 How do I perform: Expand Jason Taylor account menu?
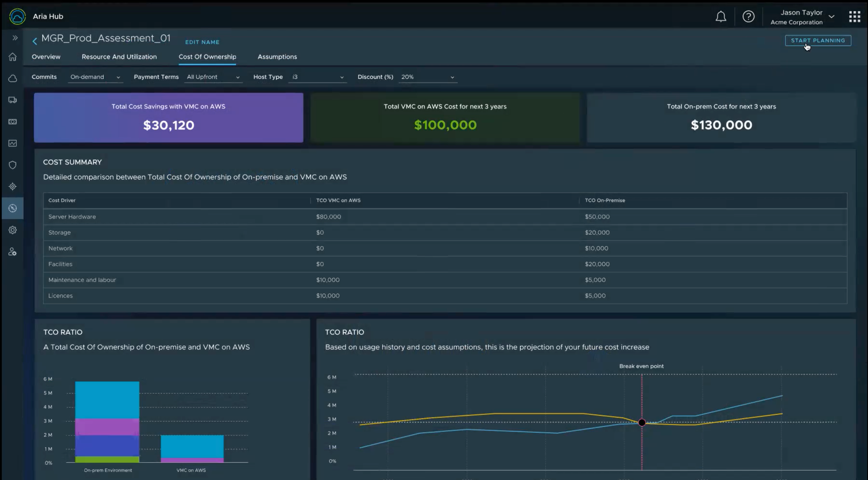(802, 17)
